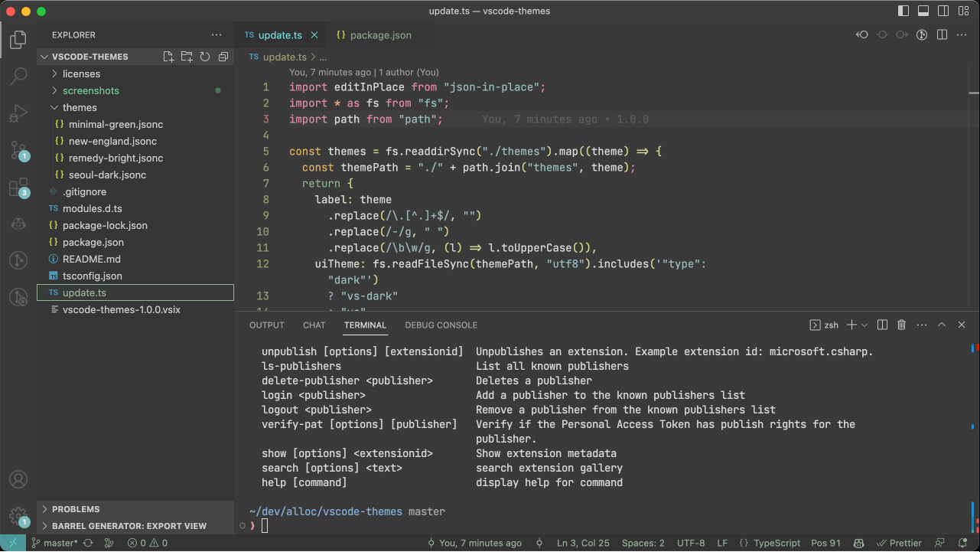Screen dimensions: 980x552
Task: Open seoul-dark.jsonc file
Action: [x=135, y=175]
